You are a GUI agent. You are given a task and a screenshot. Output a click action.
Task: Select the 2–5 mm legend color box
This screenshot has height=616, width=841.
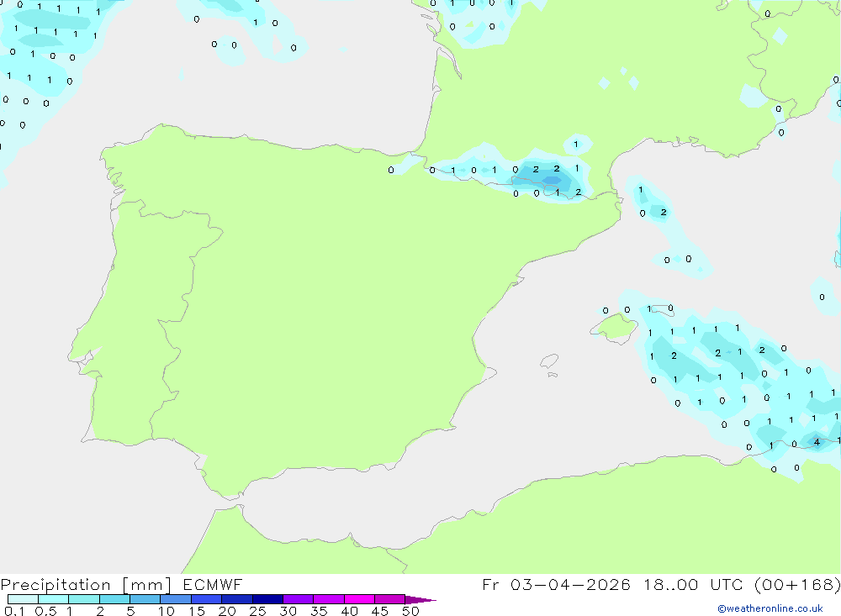(x=114, y=599)
